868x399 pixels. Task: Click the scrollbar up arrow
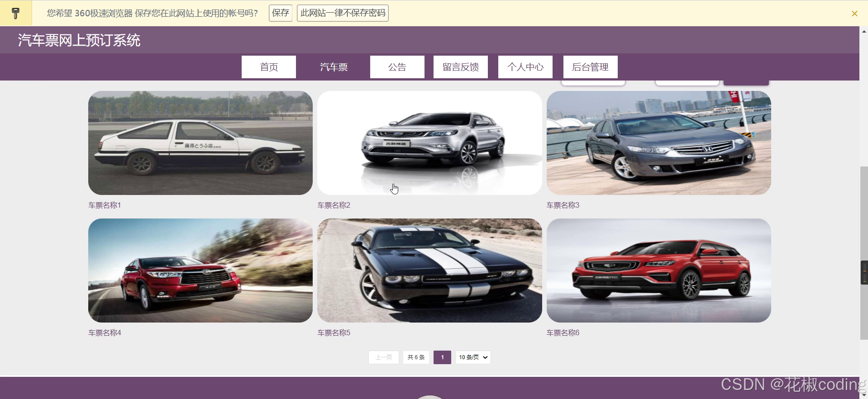(x=864, y=31)
